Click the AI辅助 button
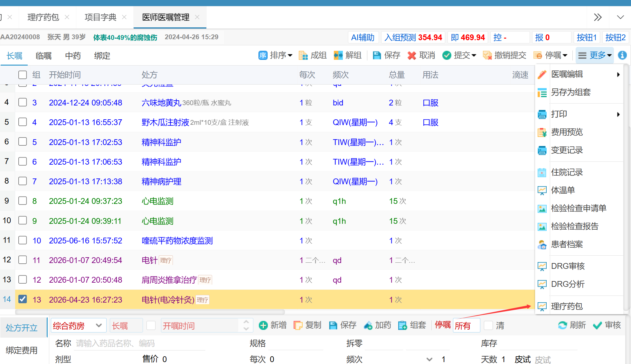The image size is (631, 364). [x=363, y=38]
